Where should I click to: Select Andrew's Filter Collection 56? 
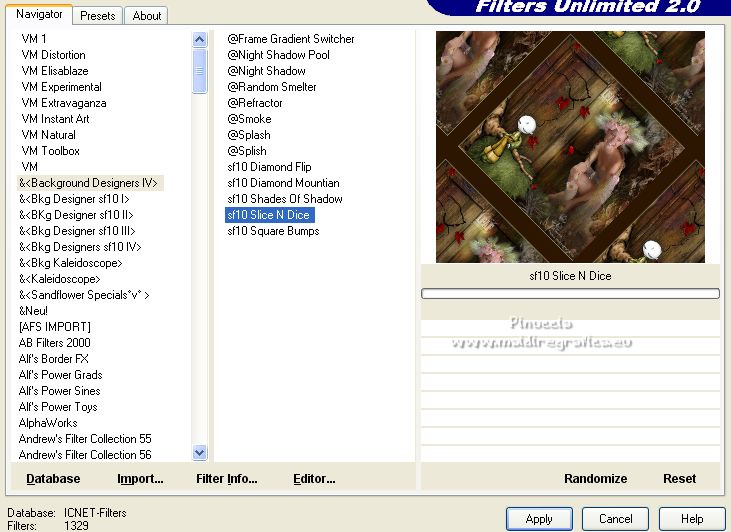85,455
